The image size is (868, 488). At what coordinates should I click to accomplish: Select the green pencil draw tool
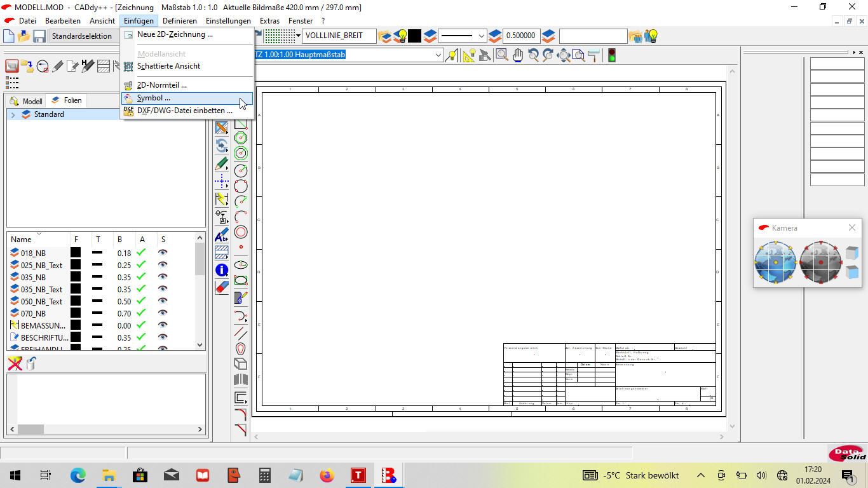click(222, 164)
